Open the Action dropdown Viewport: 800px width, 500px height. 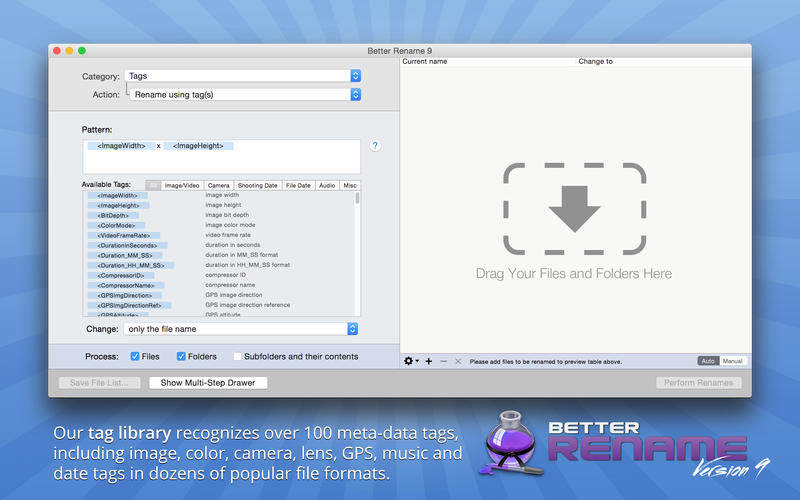tap(245, 94)
